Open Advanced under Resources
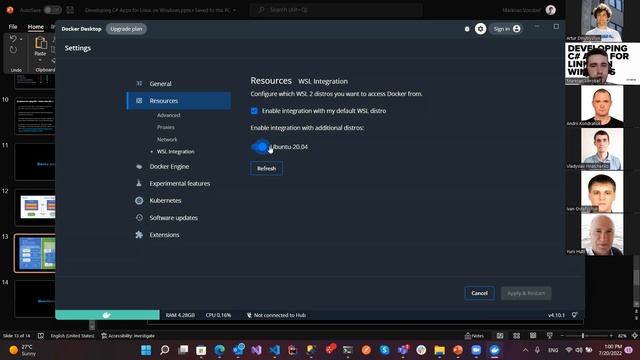 point(169,115)
